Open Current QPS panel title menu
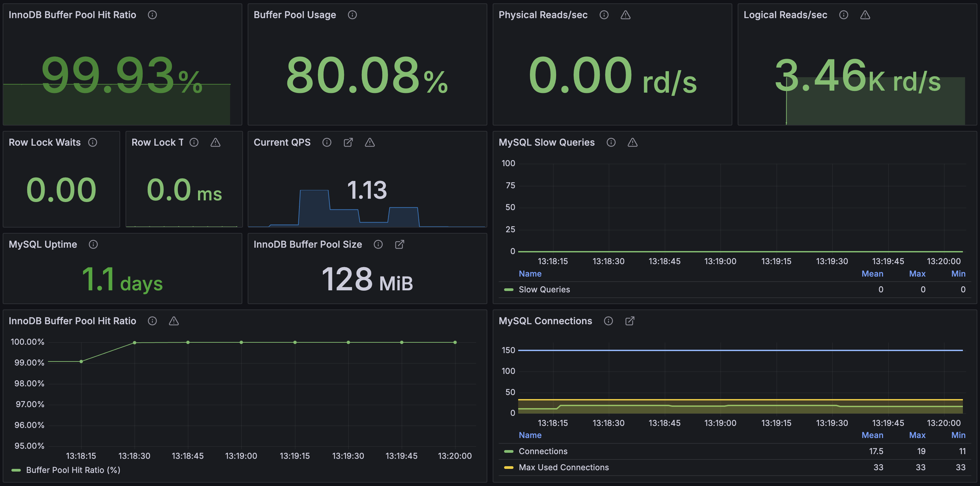Image resolution: width=980 pixels, height=486 pixels. point(282,142)
